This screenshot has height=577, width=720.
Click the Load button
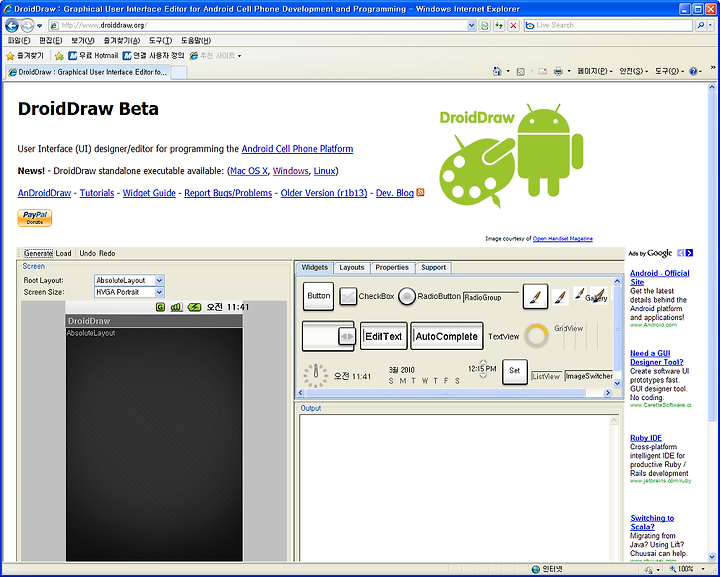coord(63,253)
